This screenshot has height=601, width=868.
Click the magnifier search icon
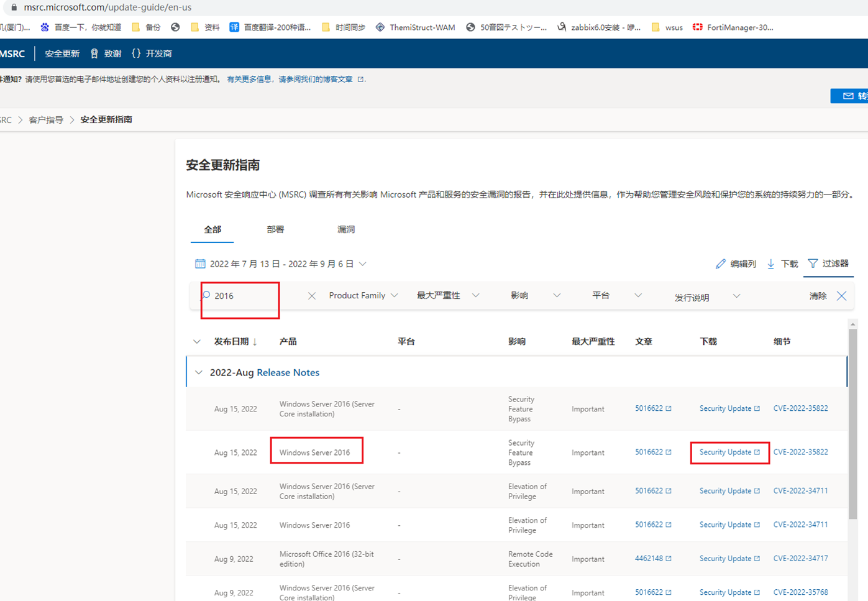point(206,295)
